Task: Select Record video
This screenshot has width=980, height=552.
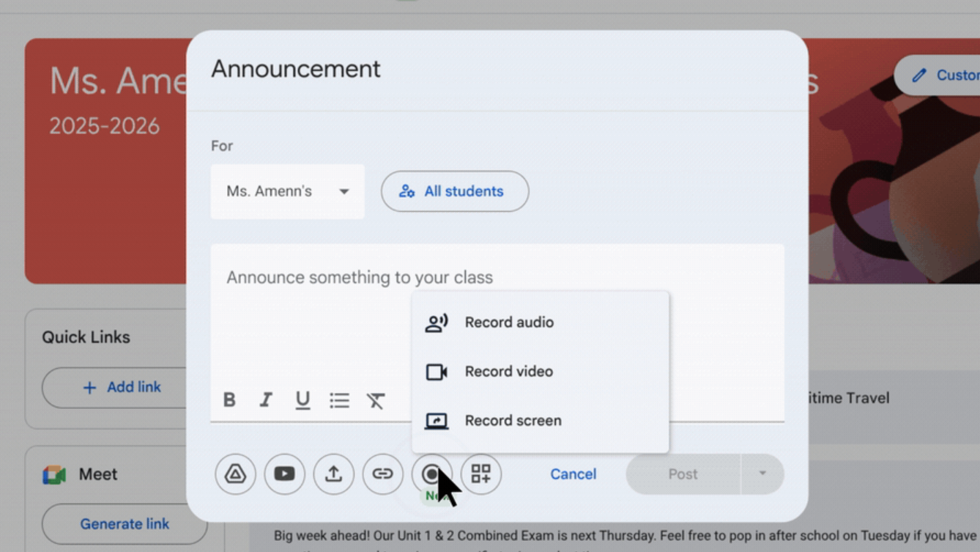Action: (508, 372)
